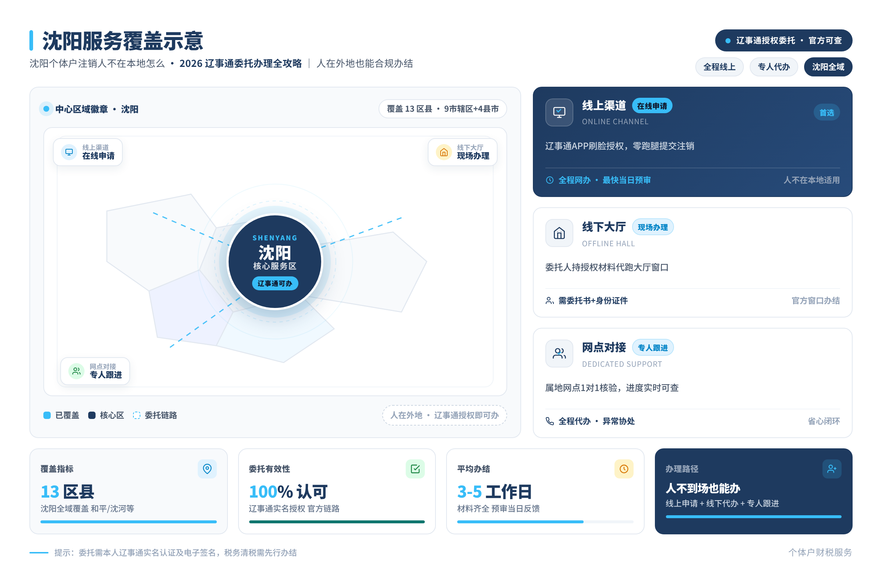The height and width of the screenshot is (588, 882).
Task: Click the checkmark icon in 委托有效性 card
Action: pos(415,469)
